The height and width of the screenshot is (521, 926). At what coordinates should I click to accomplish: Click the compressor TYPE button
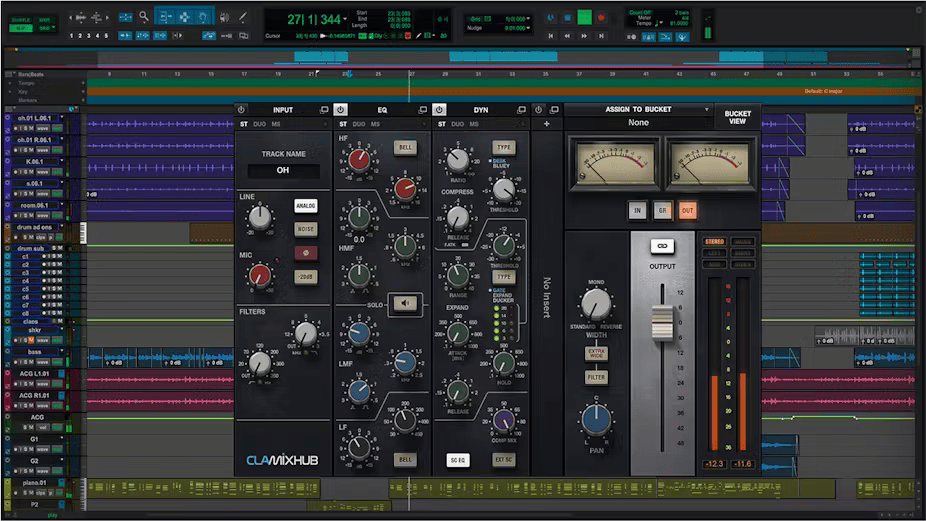pos(504,147)
